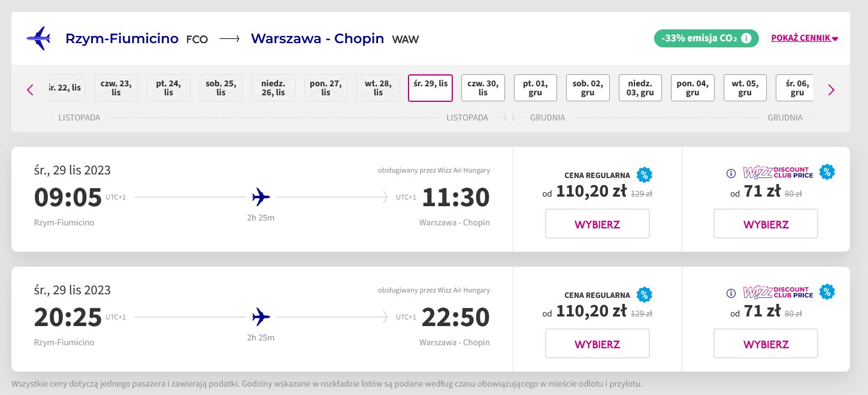868x395 pixels.
Task: Click percent badge next to regular price, 20:25 flight
Action: [644, 295]
